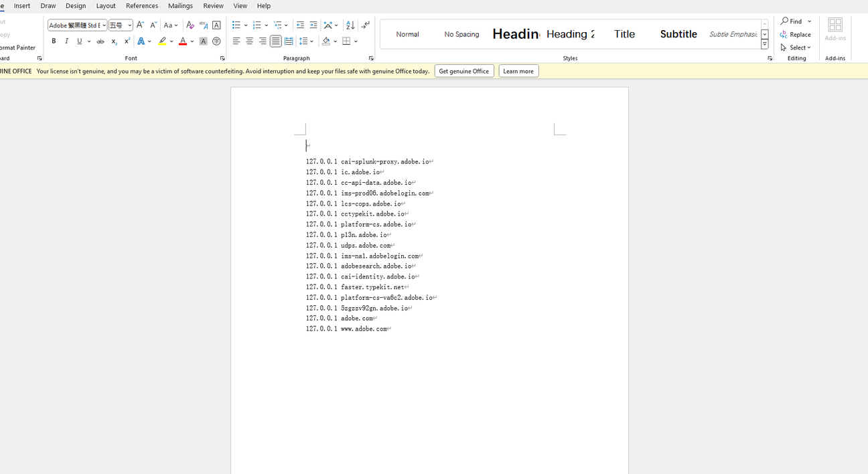Apply yellow text highlight color
Viewport: 868px width, 474px height.
(x=162, y=42)
